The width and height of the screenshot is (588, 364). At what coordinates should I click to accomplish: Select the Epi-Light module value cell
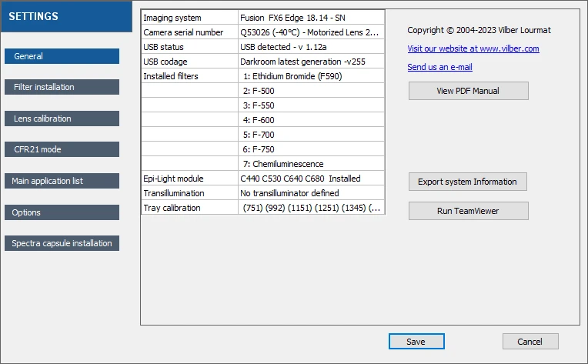(x=310, y=179)
